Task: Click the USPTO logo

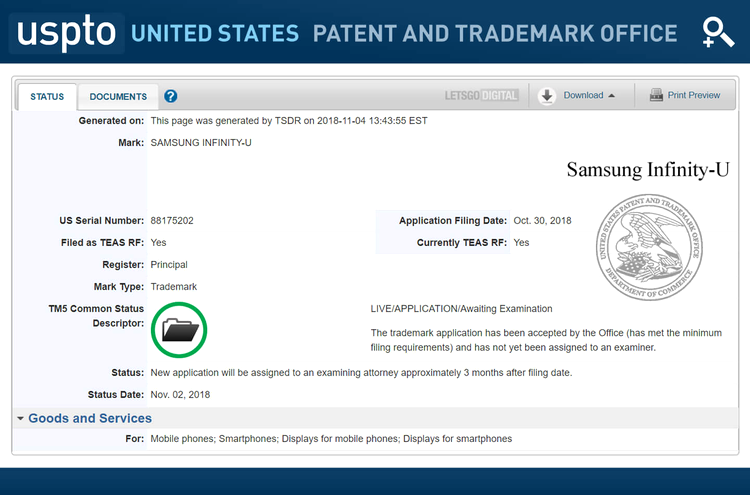Action: pos(67,33)
